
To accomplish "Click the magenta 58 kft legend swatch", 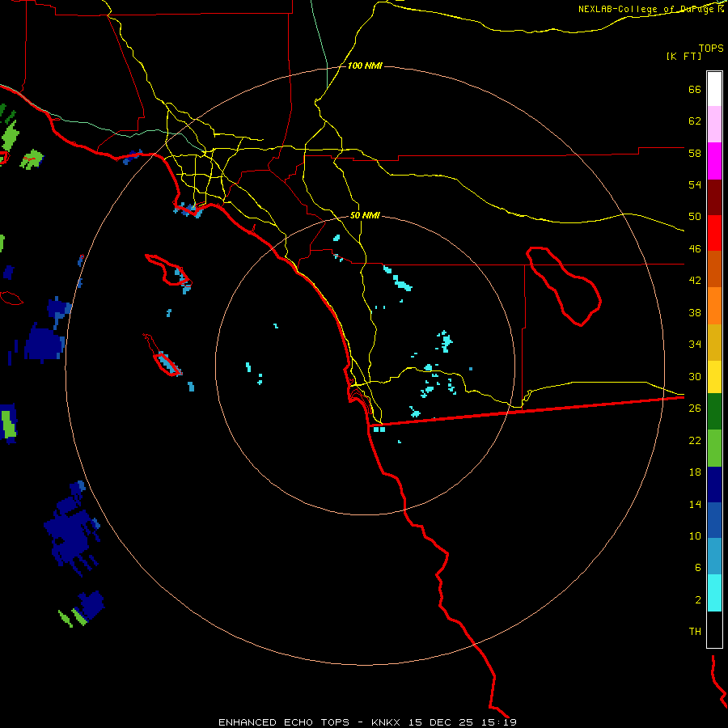I will pos(714,161).
